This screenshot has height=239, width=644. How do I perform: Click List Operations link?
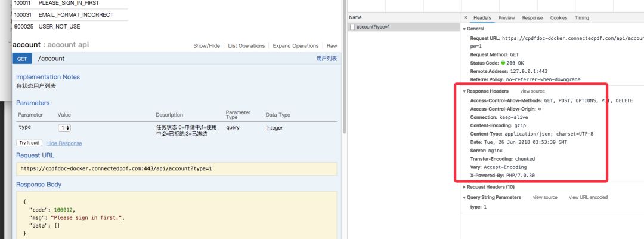point(246,45)
